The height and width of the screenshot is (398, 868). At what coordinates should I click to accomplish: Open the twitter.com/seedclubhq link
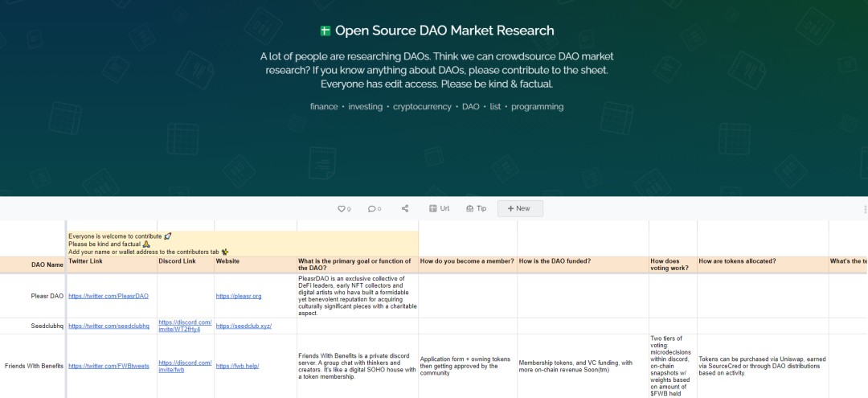(x=109, y=326)
